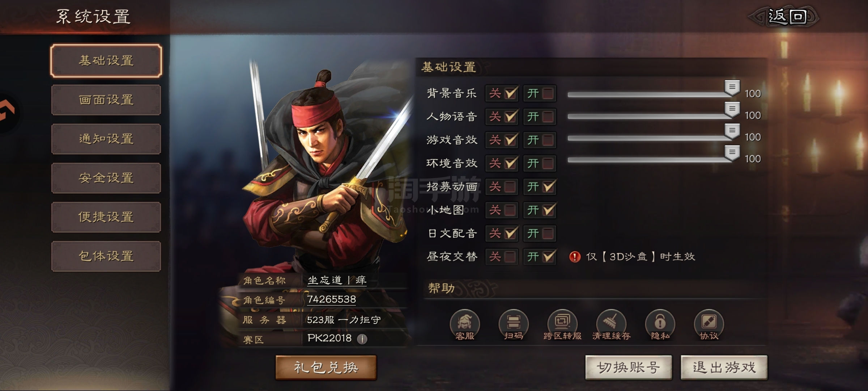Image resolution: width=868 pixels, height=391 pixels.
Task: Click the 切换账号 button
Action: click(x=629, y=367)
